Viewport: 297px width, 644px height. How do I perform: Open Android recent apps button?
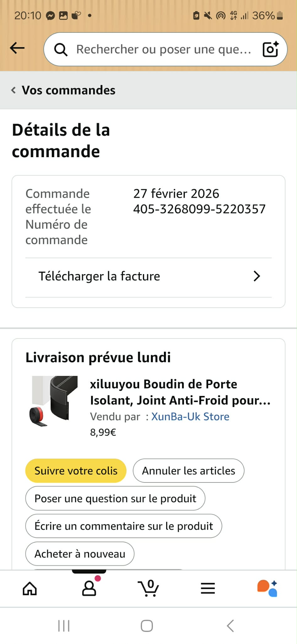(64, 626)
